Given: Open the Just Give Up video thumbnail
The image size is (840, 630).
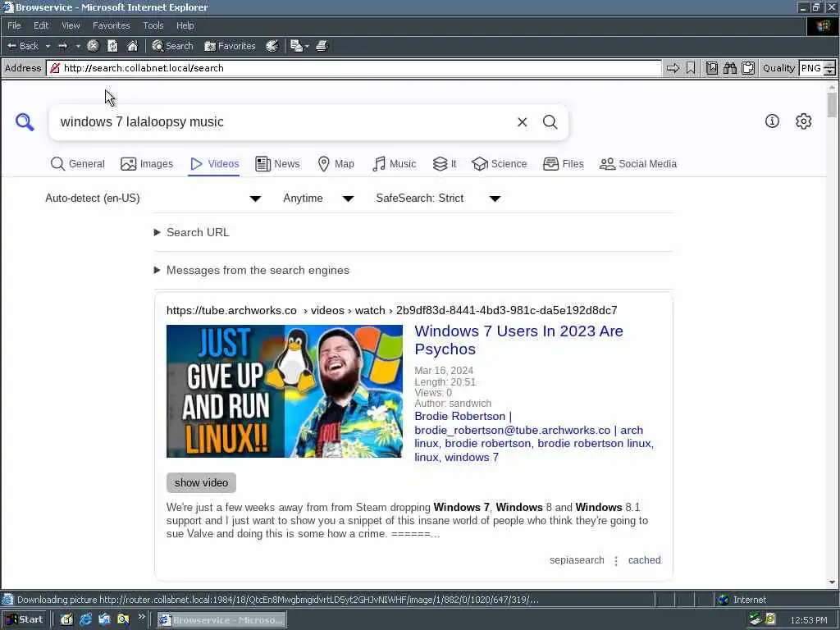Looking at the screenshot, I should point(285,391).
